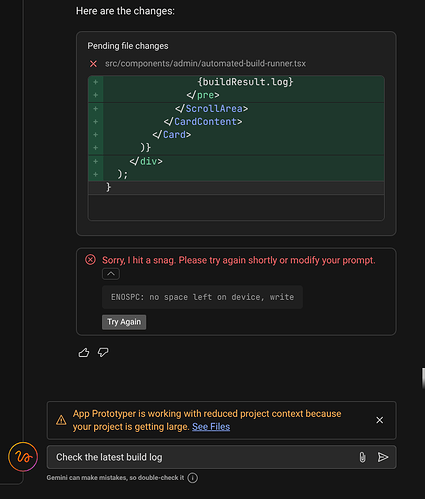Click the chat scrollbar thumb on right edge
This screenshot has height=499, width=425.
tap(423, 378)
